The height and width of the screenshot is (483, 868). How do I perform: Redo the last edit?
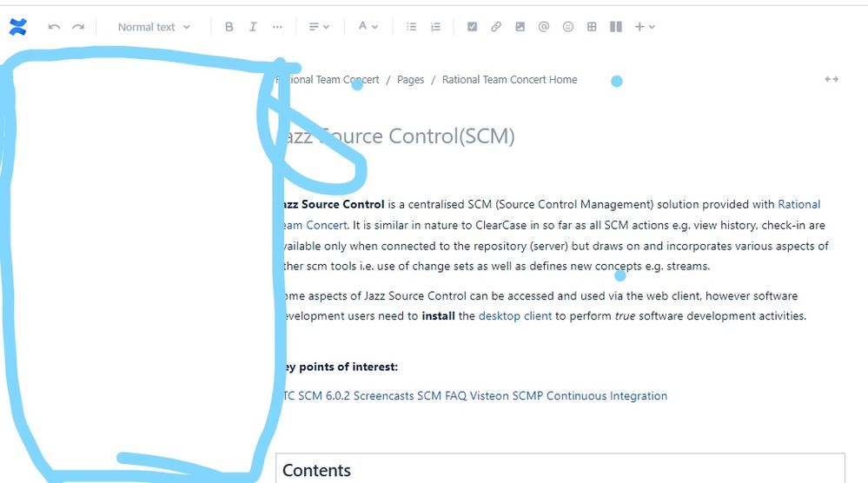tap(78, 27)
